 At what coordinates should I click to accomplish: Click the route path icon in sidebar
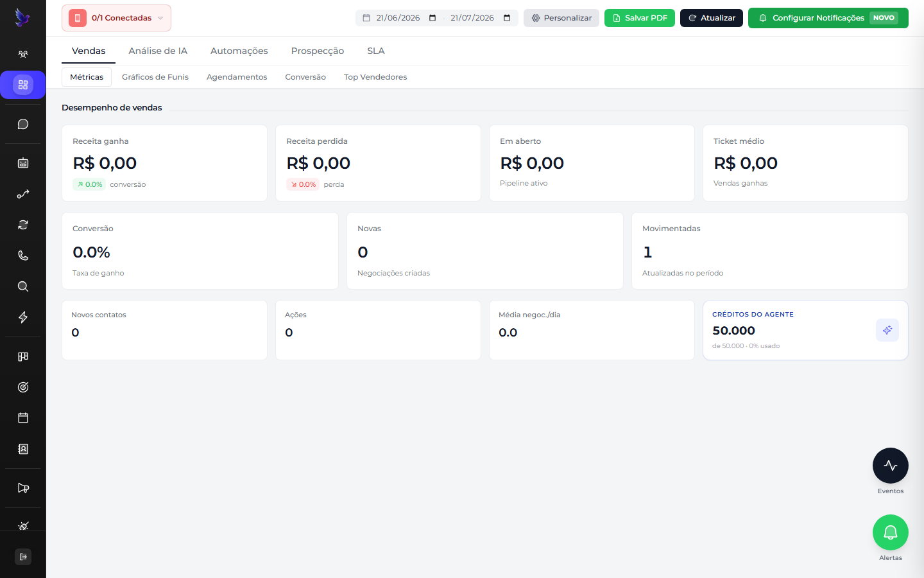click(x=23, y=194)
